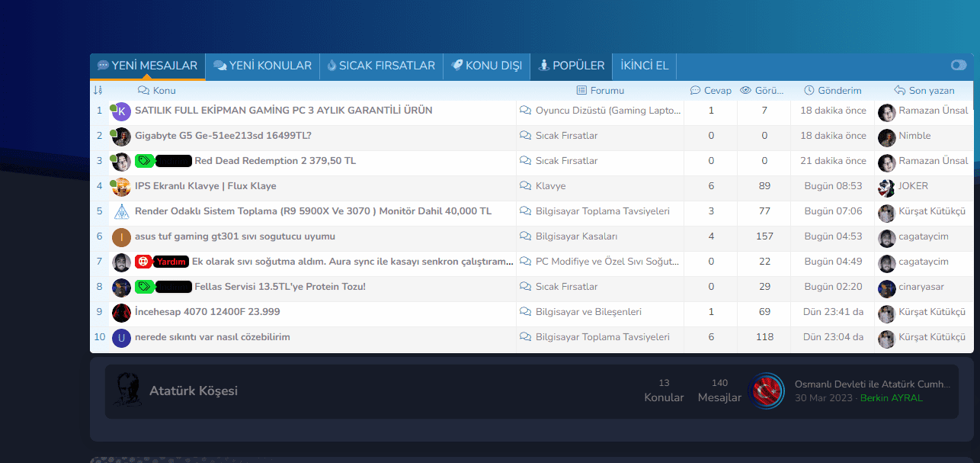Click the JOKER user avatar in Son yazan column
Image resolution: width=980 pixels, height=463 pixels.
tap(886, 187)
